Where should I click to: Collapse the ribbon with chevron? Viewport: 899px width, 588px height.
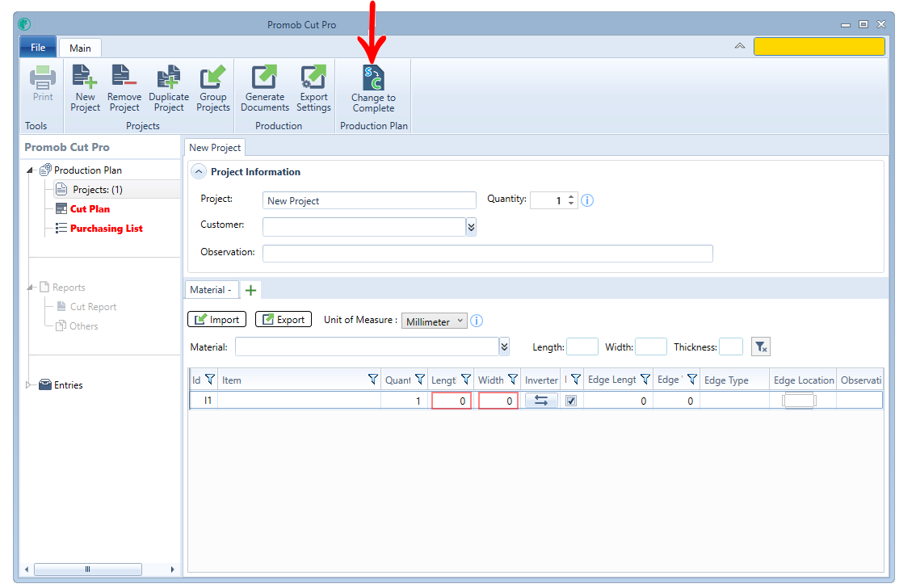pyautogui.click(x=740, y=46)
